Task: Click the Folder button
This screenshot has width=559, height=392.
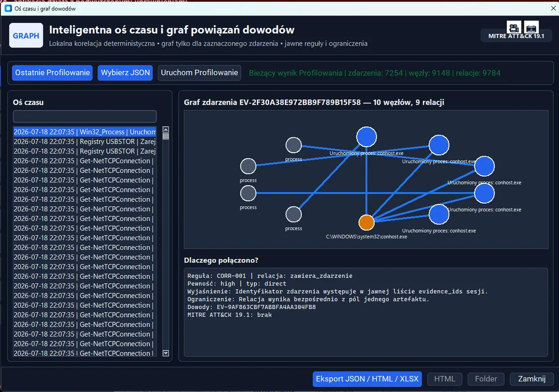Action: pyautogui.click(x=486, y=379)
